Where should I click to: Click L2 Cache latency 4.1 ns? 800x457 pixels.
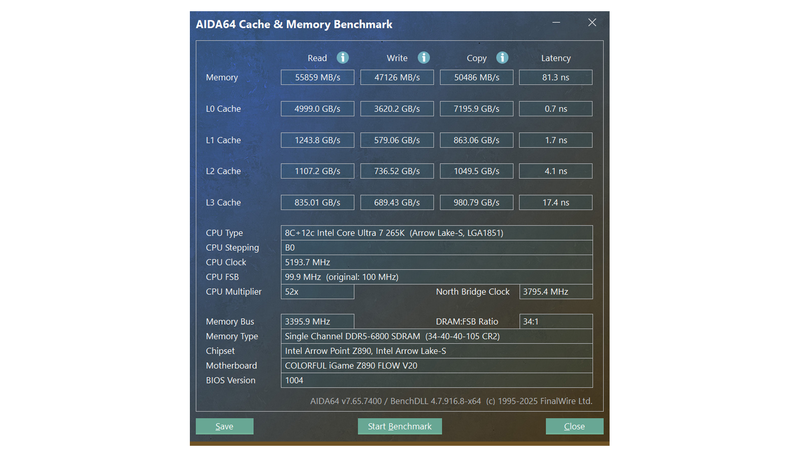point(556,171)
